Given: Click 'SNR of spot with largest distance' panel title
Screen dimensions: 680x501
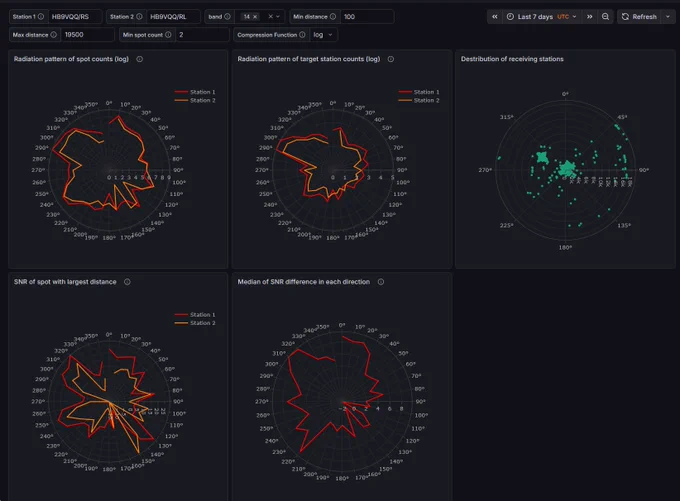Looking at the screenshot, I should coord(65,282).
